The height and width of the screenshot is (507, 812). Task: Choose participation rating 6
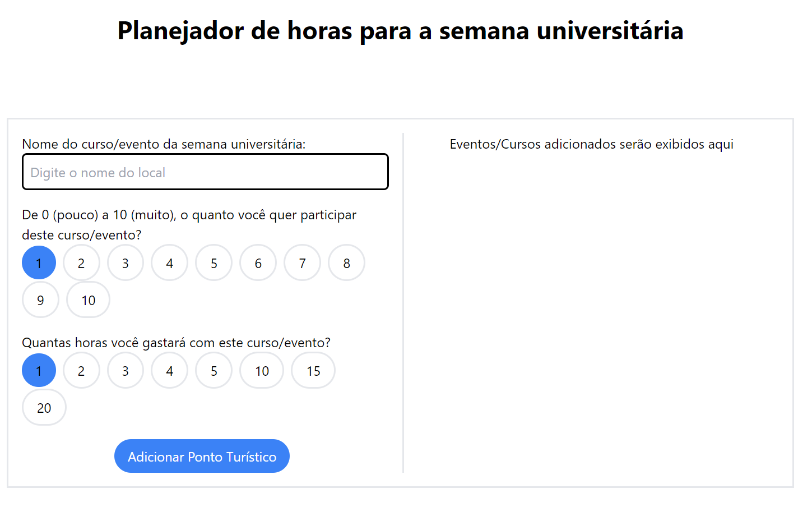pos(258,262)
